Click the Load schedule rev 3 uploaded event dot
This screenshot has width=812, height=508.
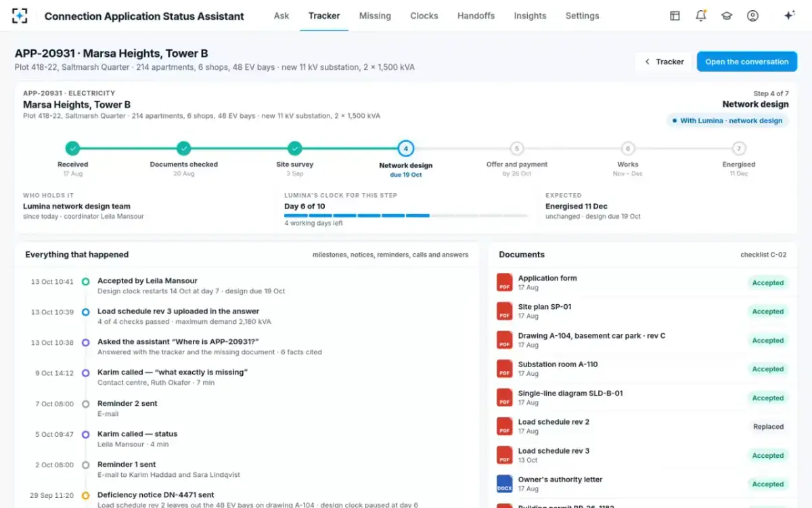pyautogui.click(x=85, y=312)
